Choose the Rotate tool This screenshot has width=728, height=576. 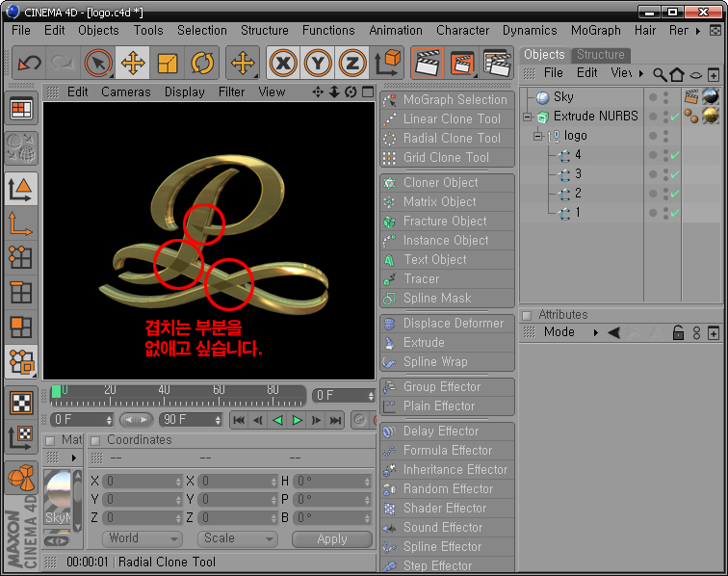[x=202, y=65]
